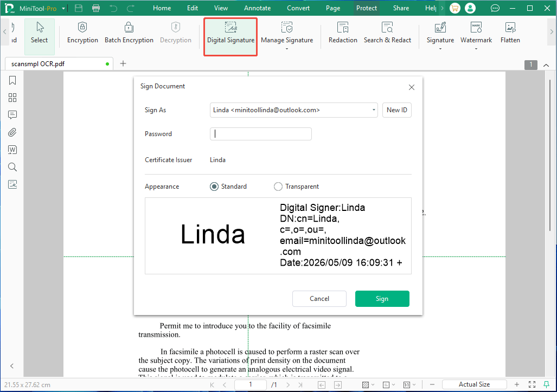Open the sidebar search magnifier
Screen dimensions: 557x392
(x=12, y=167)
